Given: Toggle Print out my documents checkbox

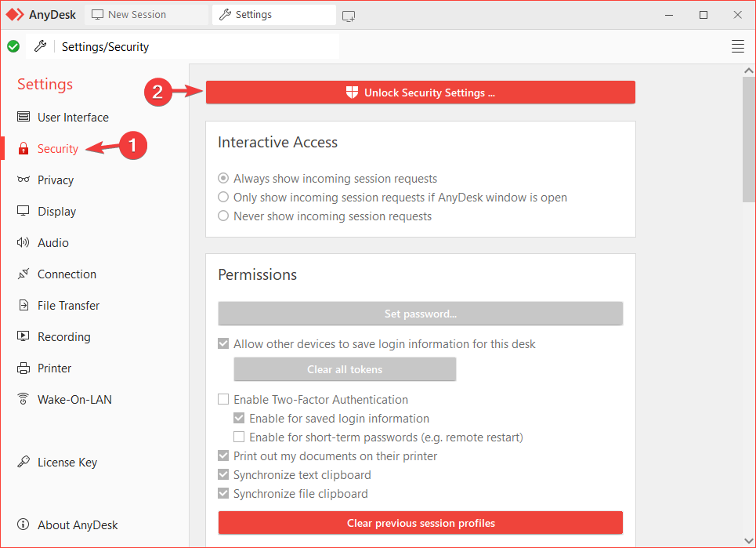Looking at the screenshot, I should 223,456.
